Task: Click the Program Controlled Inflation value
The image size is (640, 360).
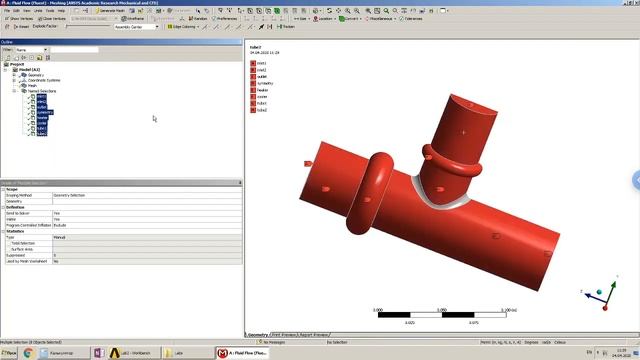Action: [147, 225]
